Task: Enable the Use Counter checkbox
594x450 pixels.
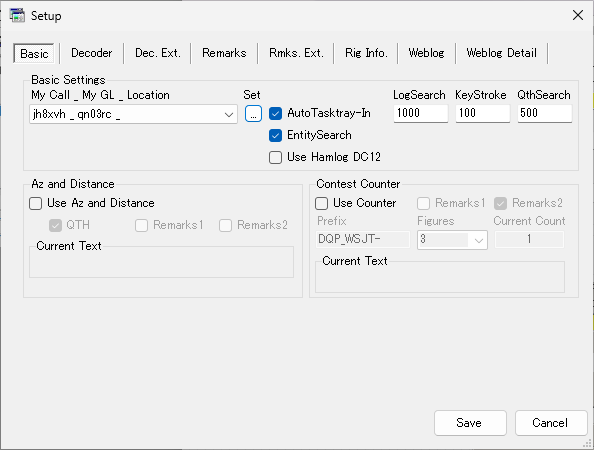Action: 322,203
